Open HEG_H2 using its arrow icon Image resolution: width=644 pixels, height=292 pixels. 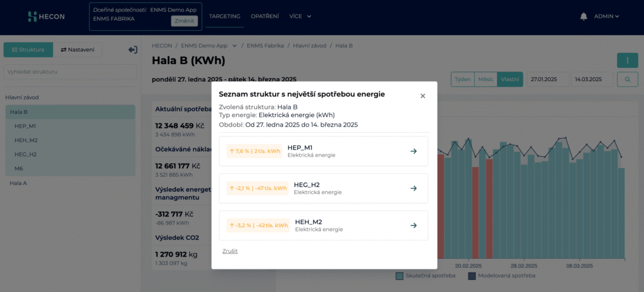[414, 188]
